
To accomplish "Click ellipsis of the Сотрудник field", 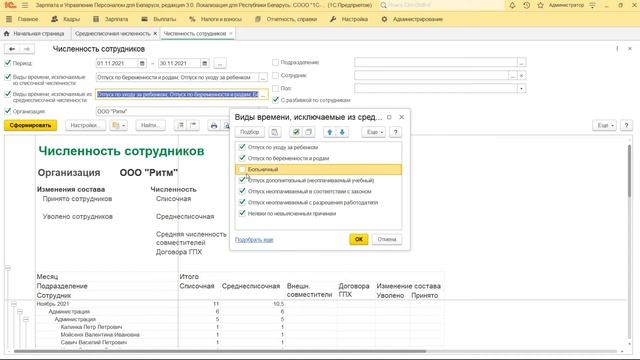I will pyautogui.click(x=513, y=76).
